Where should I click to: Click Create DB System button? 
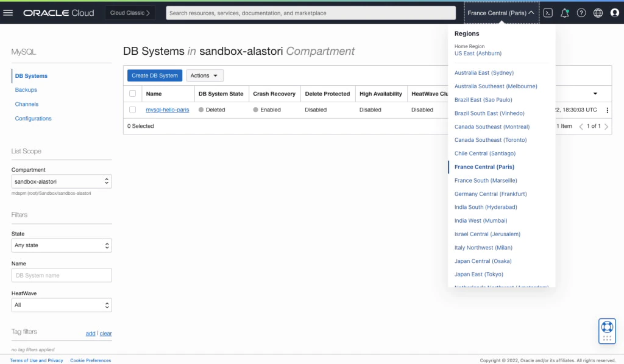coord(154,75)
